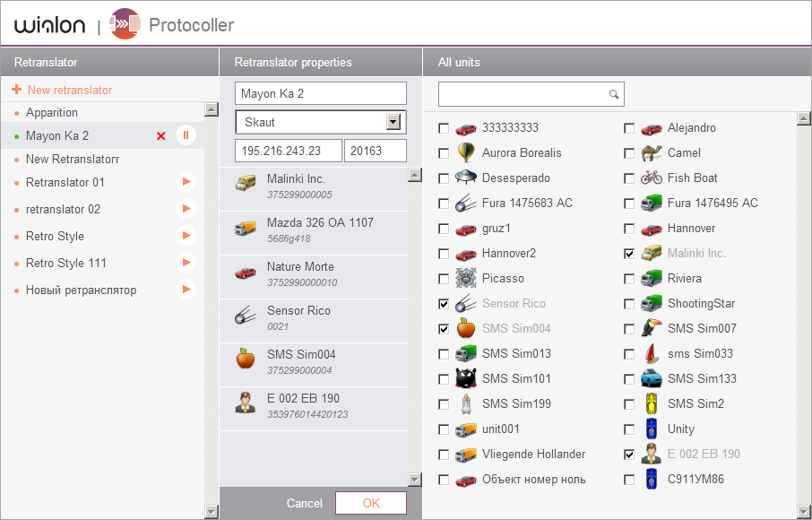Screen dimensions: 812x520
Task: Click properties unit list scroll-up arrow
Action: click(x=415, y=175)
